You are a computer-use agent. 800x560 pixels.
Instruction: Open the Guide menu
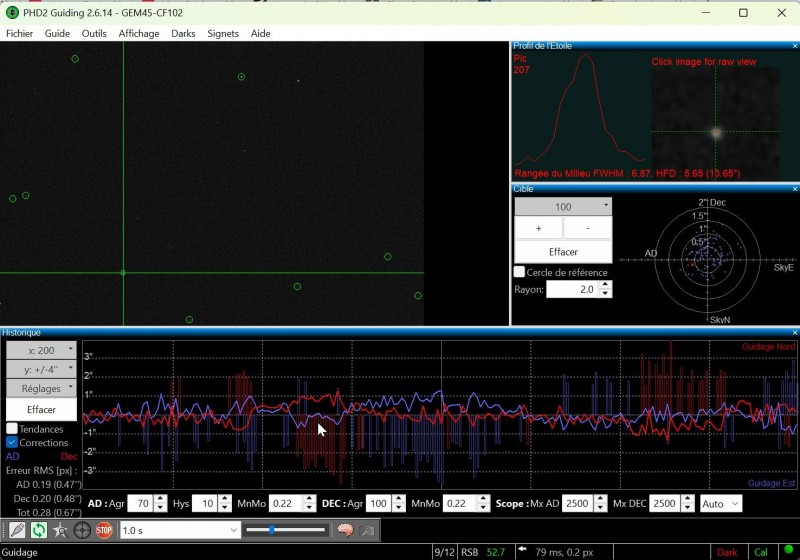tap(57, 34)
